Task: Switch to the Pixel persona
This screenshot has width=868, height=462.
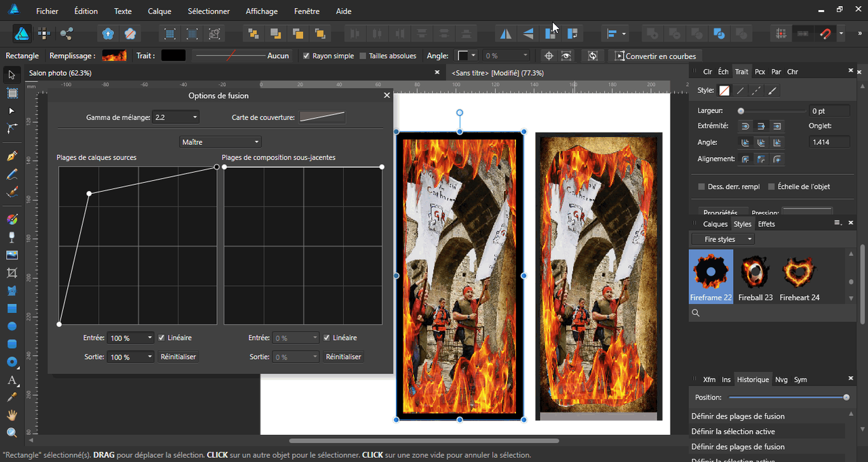Action: coord(44,33)
